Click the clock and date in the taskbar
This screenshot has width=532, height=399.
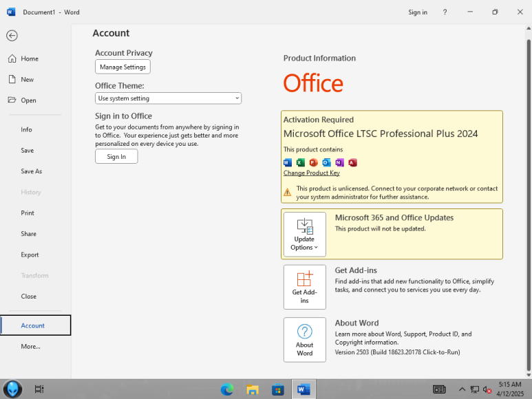510,389
